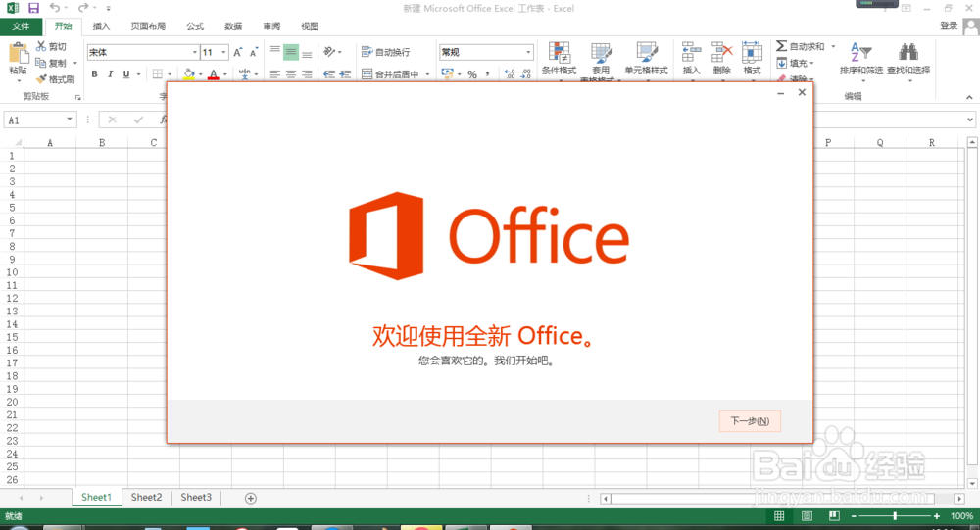The image size is (980, 530).
Task: Click the Delete cells (删除) icon
Action: click(x=721, y=52)
